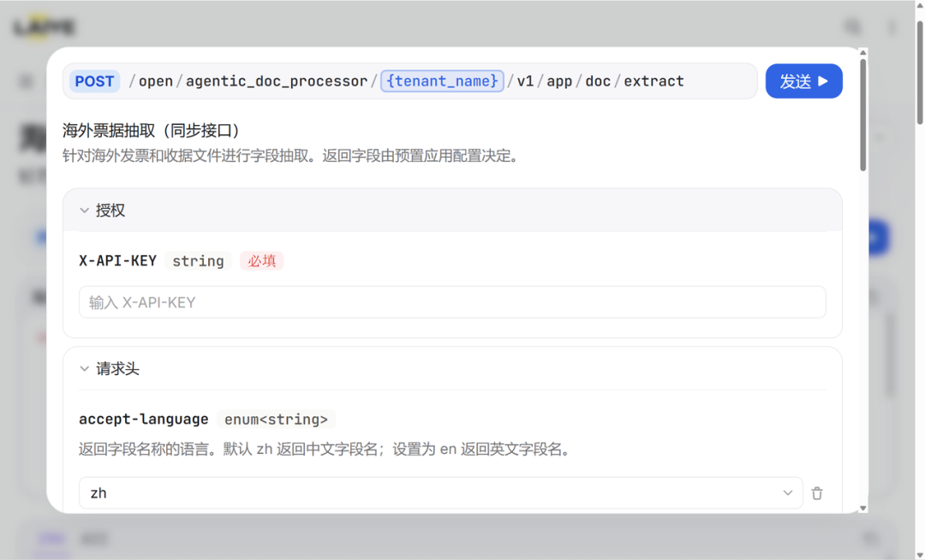
Task: Click modal scrollbar down arrow
Action: pyautogui.click(x=863, y=508)
